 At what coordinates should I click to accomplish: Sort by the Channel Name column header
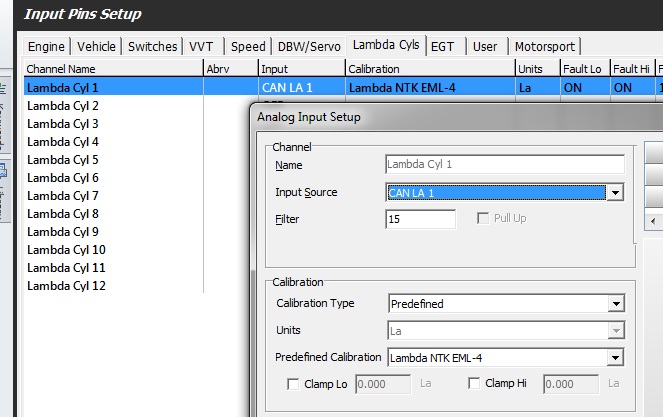[112, 69]
